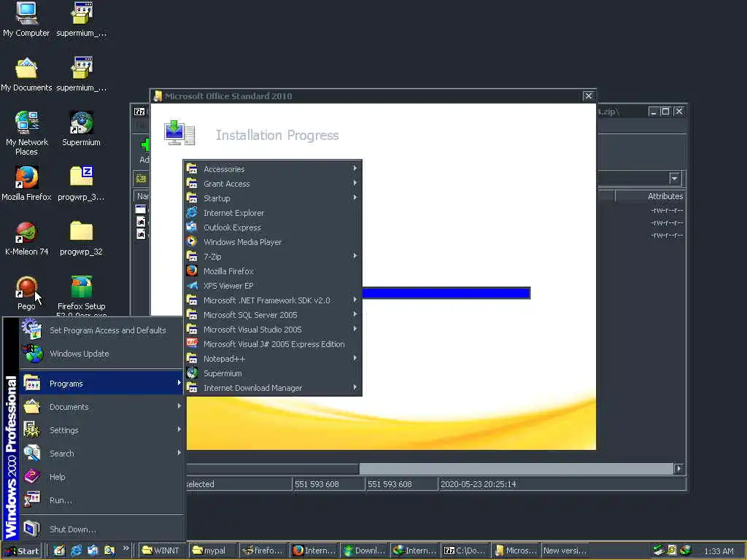This screenshot has height=560, width=747.
Task: Switch to Micros... Office setup taskbar button
Action: point(516,551)
